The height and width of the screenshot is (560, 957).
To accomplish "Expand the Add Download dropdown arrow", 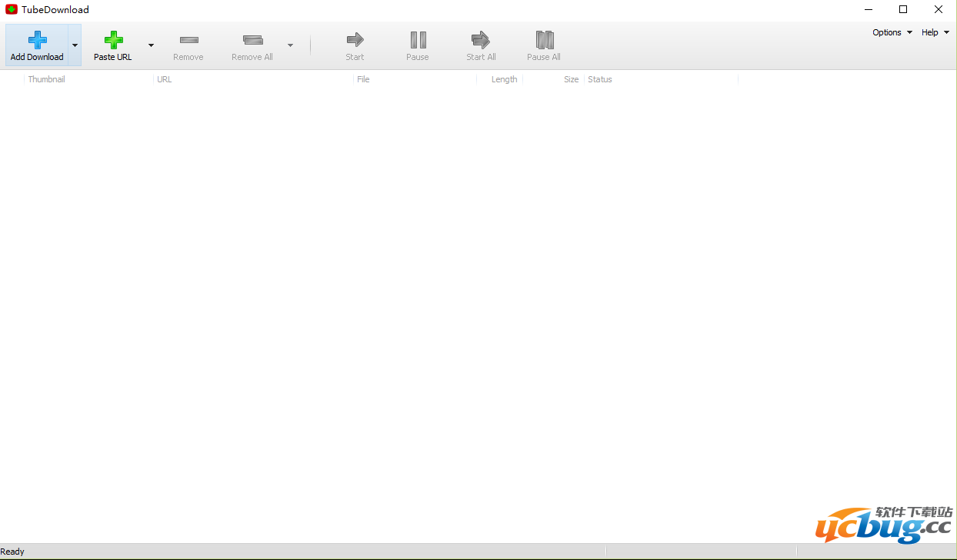I will [75, 45].
